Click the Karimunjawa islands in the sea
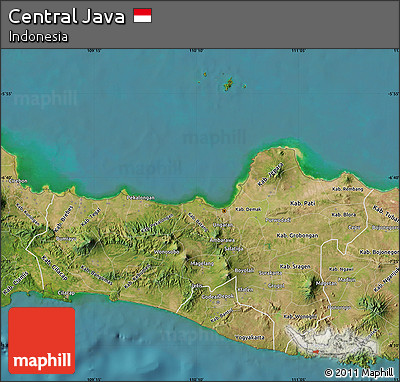400x382 pixels. click(229, 84)
